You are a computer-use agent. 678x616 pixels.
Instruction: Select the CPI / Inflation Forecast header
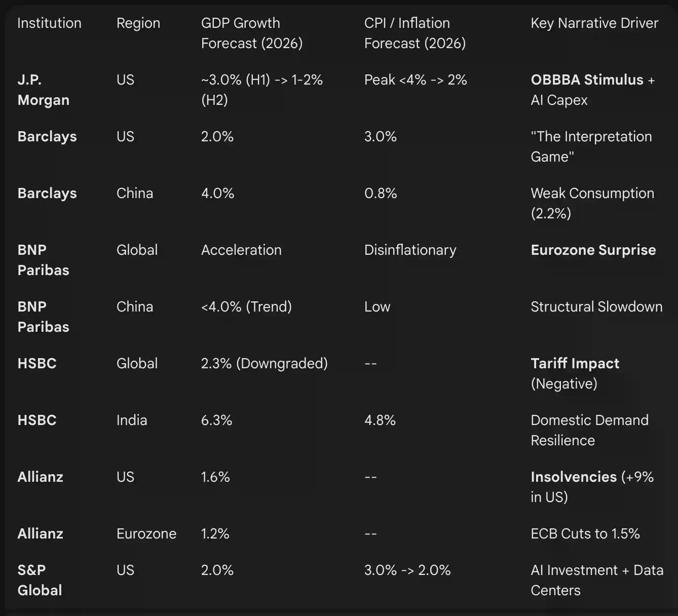(x=415, y=33)
